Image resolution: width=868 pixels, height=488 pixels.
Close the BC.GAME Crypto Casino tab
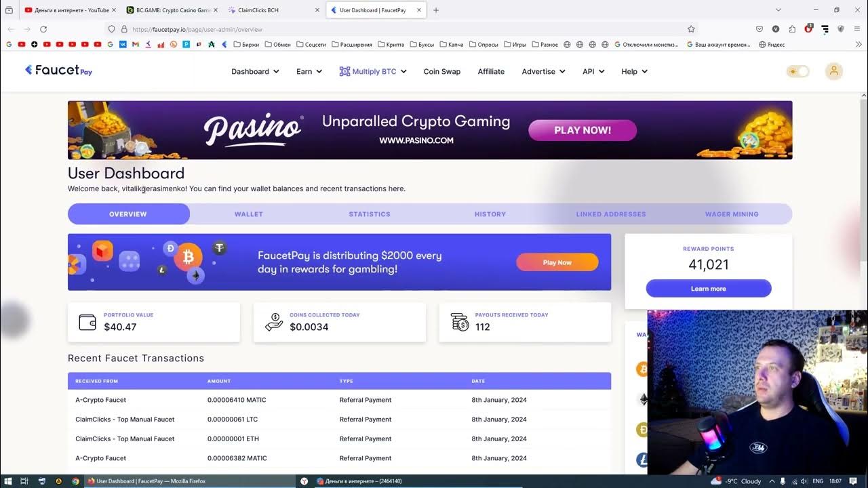(216, 10)
